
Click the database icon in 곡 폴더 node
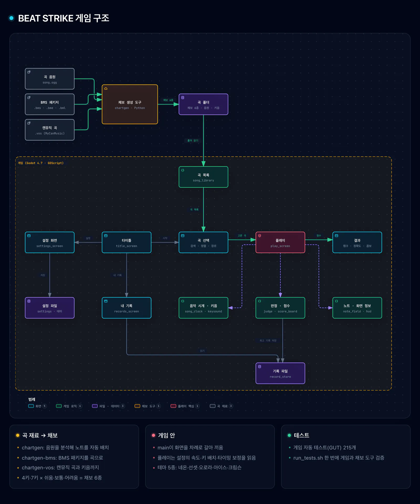tap(183, 98)
